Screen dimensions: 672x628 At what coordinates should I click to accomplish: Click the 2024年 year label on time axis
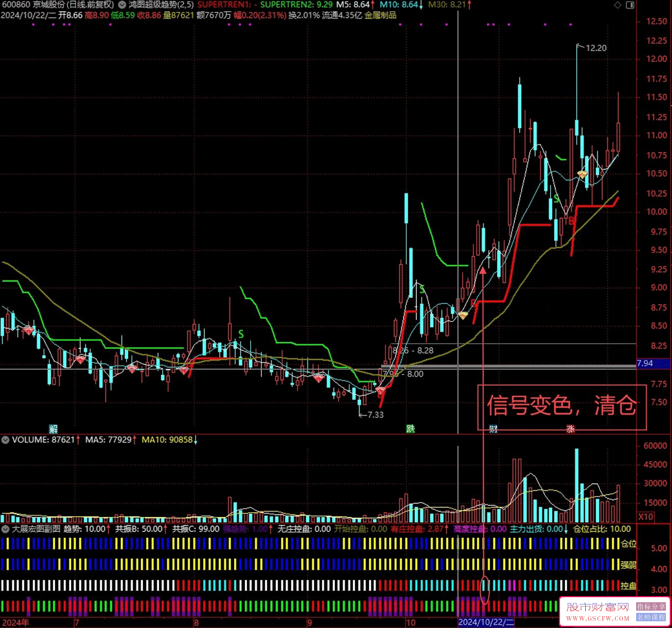[15, 622]
